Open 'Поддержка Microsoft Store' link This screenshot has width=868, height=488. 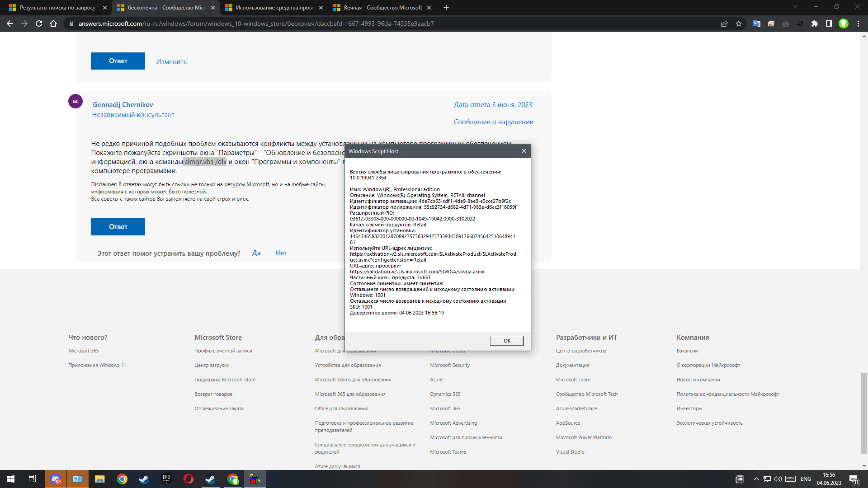[x=225, y=380]
